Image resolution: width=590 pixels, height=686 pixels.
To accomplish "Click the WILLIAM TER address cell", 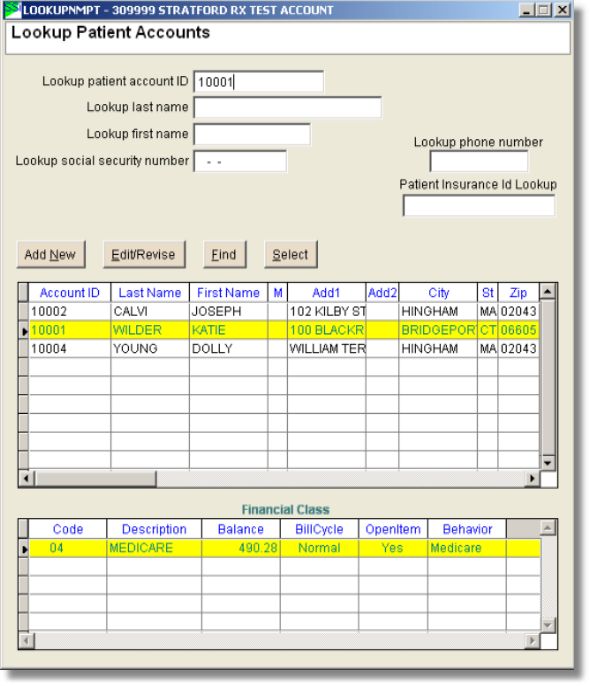I will pyautogui.click(x=326, y=349).
